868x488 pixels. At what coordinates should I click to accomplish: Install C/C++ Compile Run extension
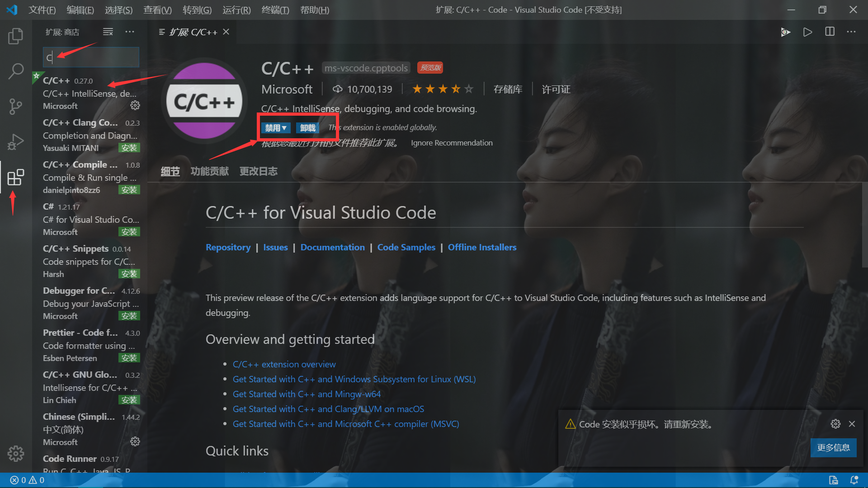(129, 190)
